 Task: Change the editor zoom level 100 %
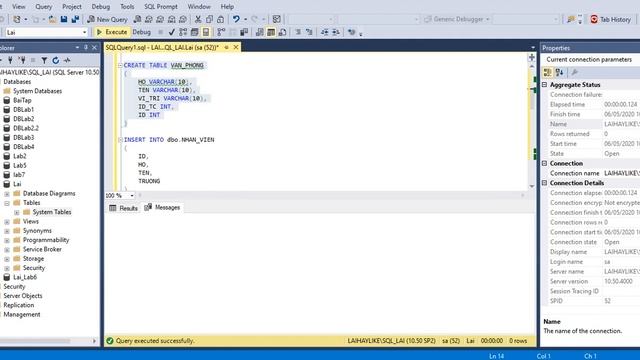pyautogui.click(x=120, y=196)
